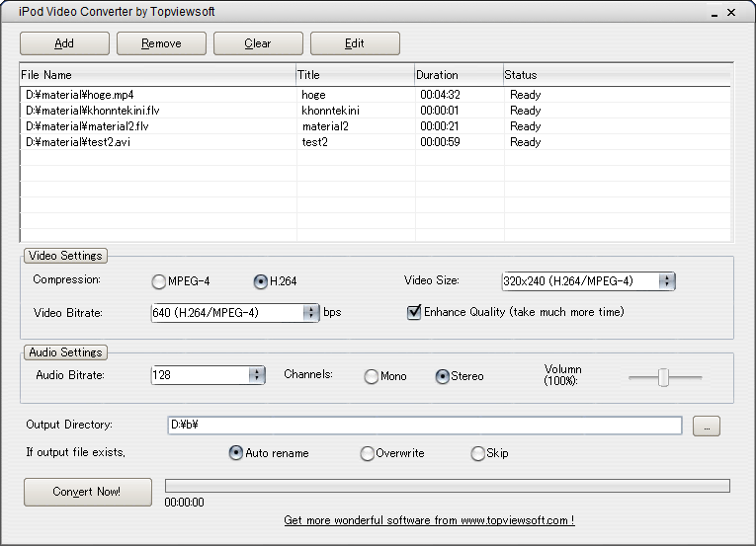Click the title cell 'khonntekini'
The height and width of the screenshot is (546, 756).
coord(330,111)
